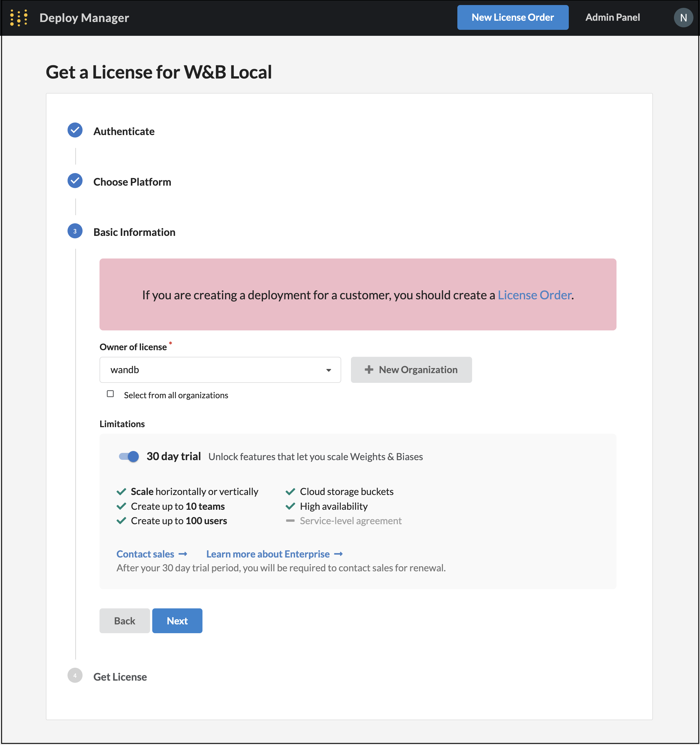
Task: Add a New Organization
Action: point(411,370)
